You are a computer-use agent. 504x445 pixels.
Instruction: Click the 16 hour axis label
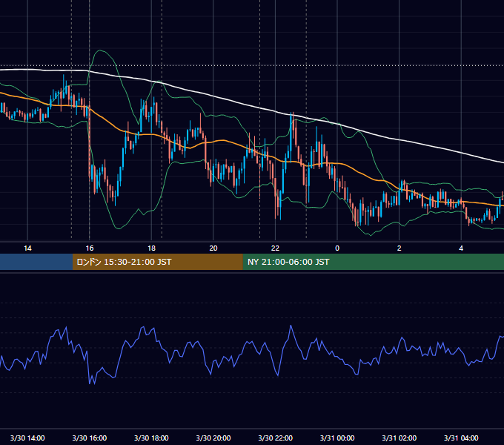coord(90,248)
